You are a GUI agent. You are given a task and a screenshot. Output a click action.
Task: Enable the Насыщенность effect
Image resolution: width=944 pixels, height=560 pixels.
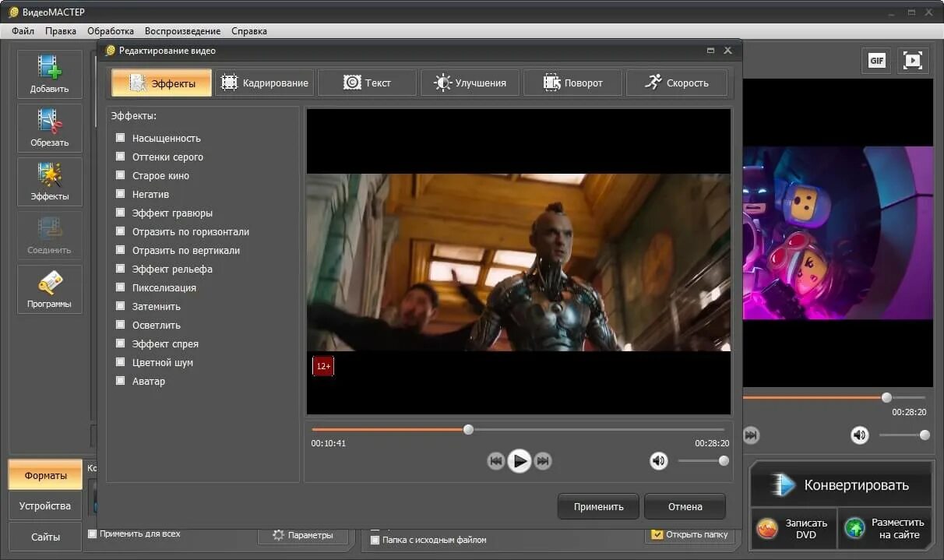coord(120,138)
